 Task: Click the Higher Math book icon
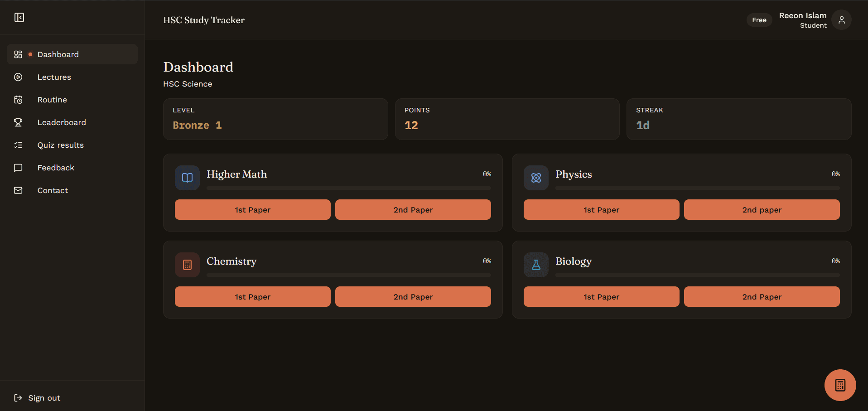point(187,178)
